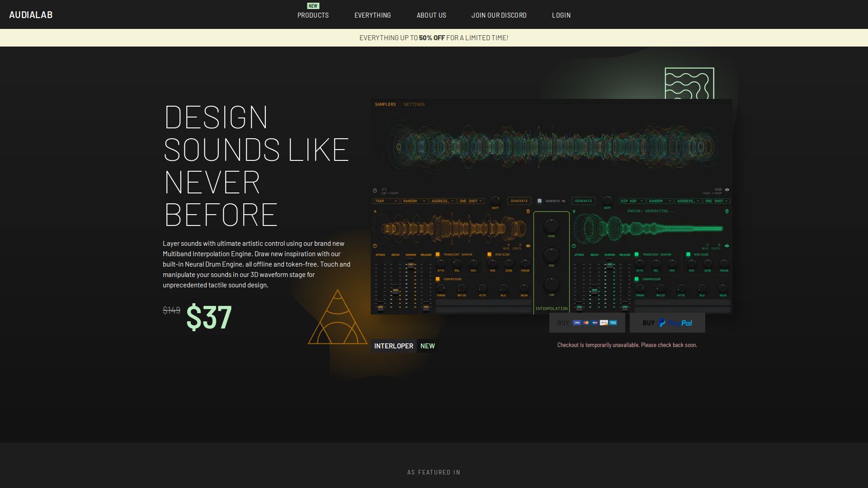The image size is (868, 488).
Task: Click JOIN OUR DISCORD in the nav
Action: (499, 15)
